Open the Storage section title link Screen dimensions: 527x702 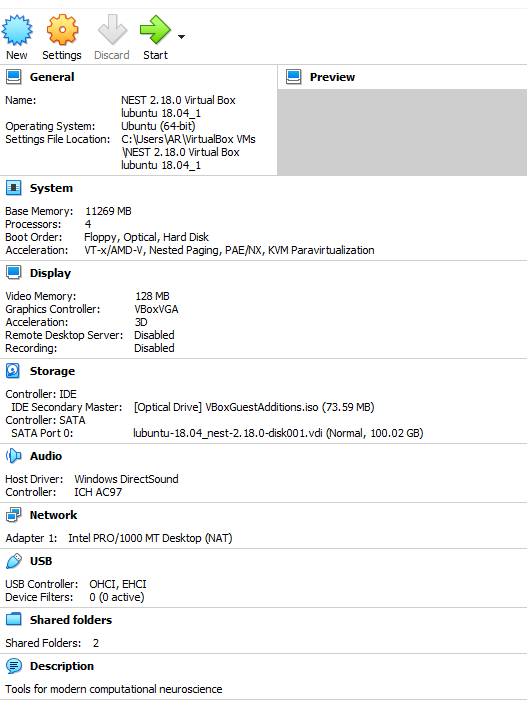(x=52, y=371)
